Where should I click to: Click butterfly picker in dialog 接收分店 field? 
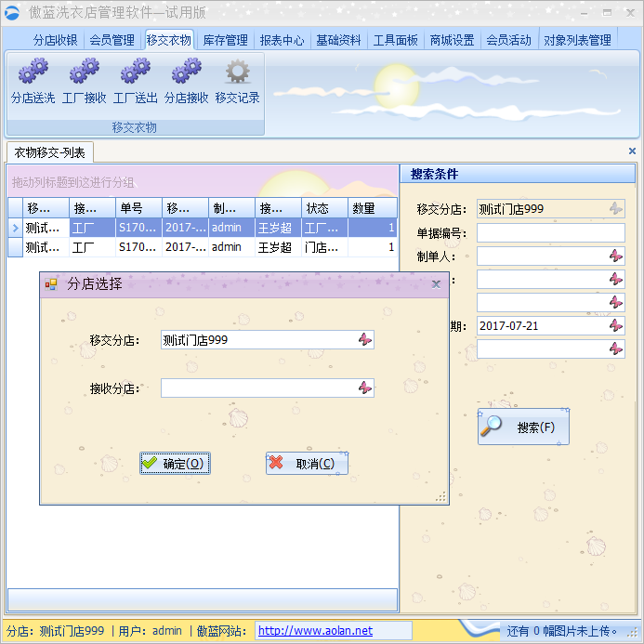point(365,388)
